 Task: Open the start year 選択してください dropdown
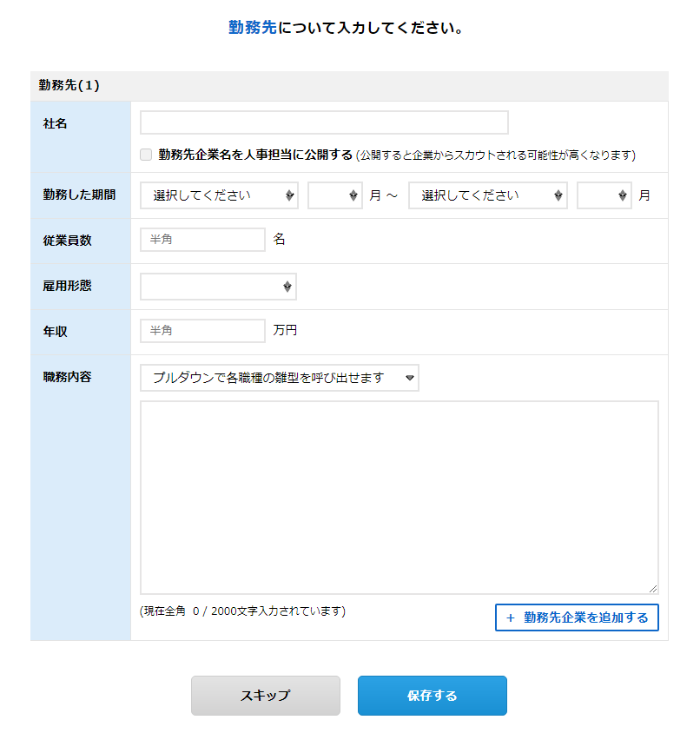(x=219, y=195)
